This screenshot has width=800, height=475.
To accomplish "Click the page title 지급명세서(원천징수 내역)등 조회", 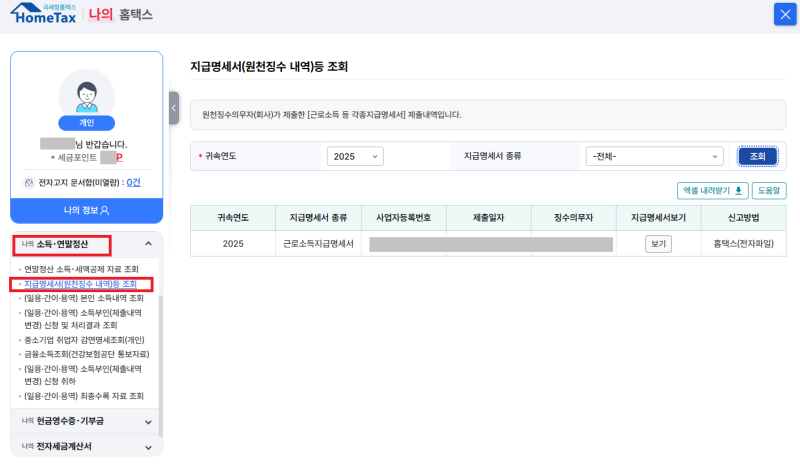I will [x=269, y=67].
